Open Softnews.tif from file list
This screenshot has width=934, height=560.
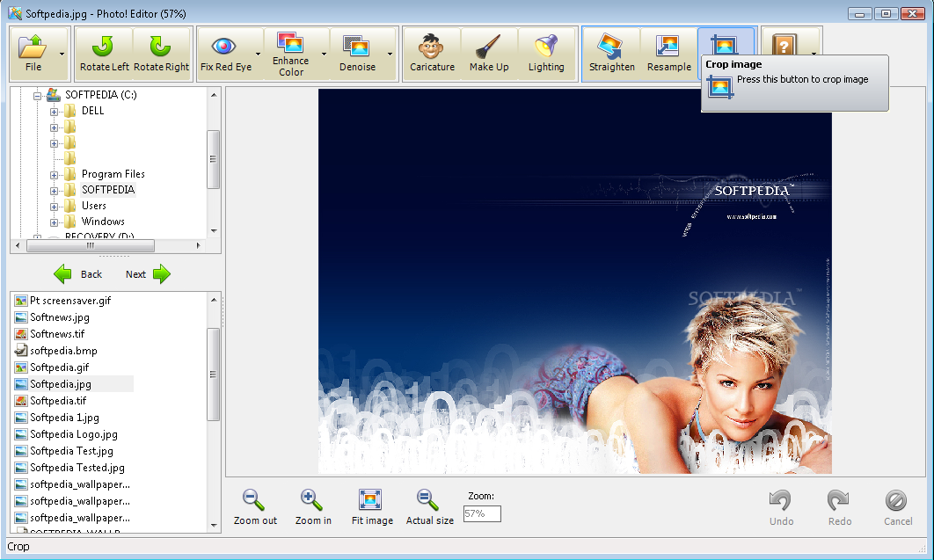tap(57, 334)
